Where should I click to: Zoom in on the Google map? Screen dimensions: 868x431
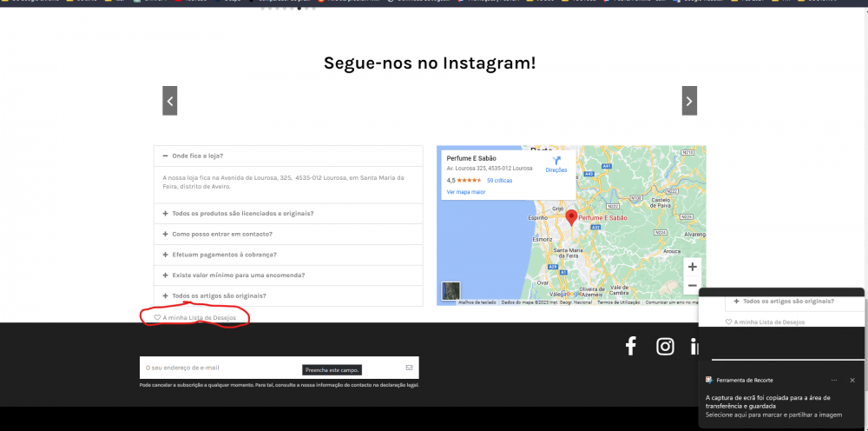[692, 267]
